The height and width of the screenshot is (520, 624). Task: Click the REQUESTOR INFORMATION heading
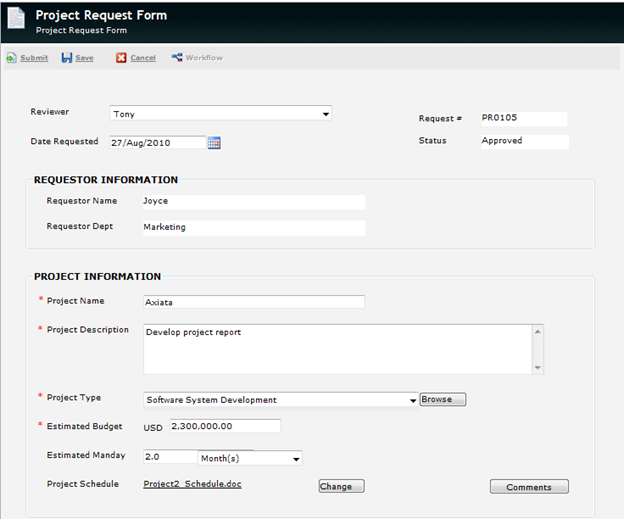[106, 180]
